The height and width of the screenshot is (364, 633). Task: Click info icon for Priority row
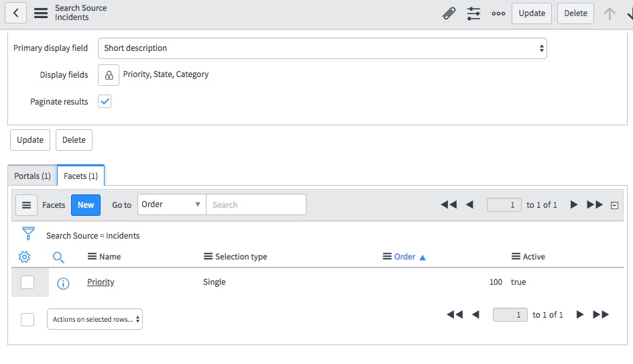coord(63,283)
